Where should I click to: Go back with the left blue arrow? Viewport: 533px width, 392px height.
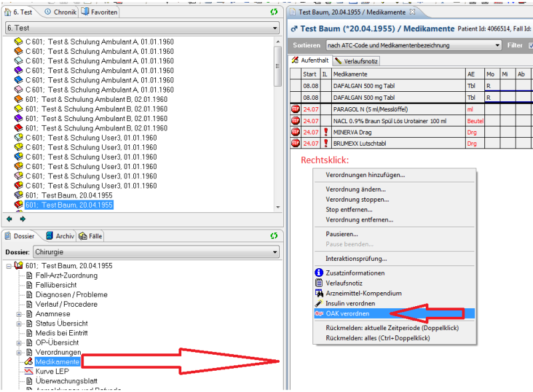click(9, 219)
